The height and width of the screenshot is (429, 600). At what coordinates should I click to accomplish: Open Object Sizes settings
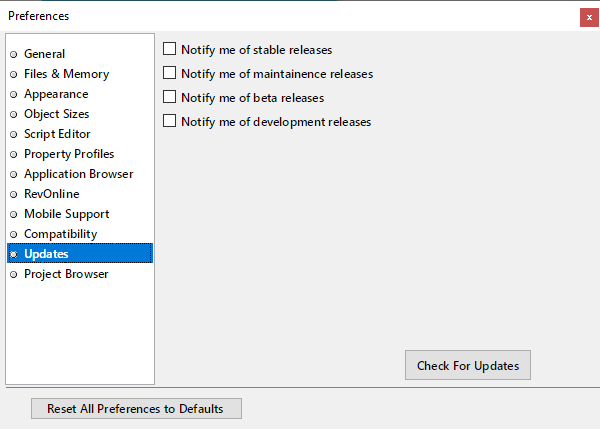pos(56,114)
